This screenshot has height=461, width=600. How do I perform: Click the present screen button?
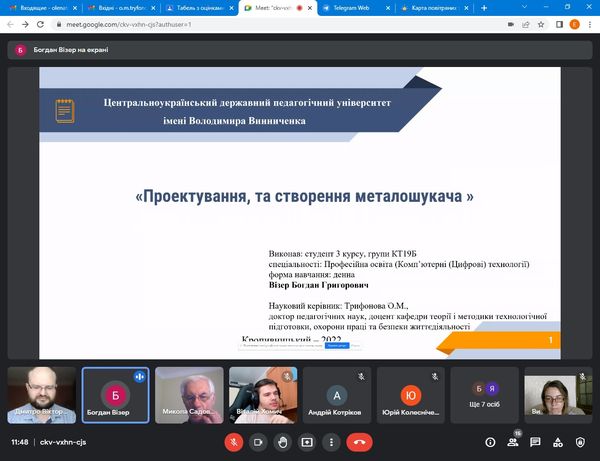(307, 443)
